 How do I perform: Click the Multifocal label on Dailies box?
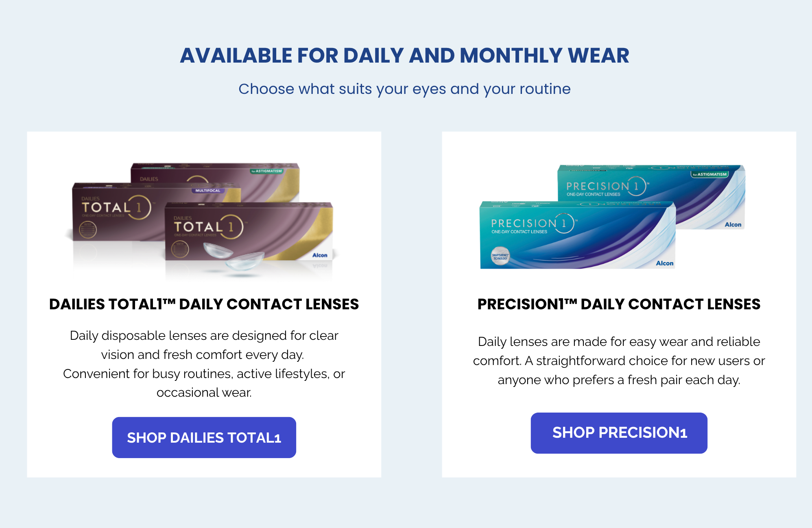point(207,190)
